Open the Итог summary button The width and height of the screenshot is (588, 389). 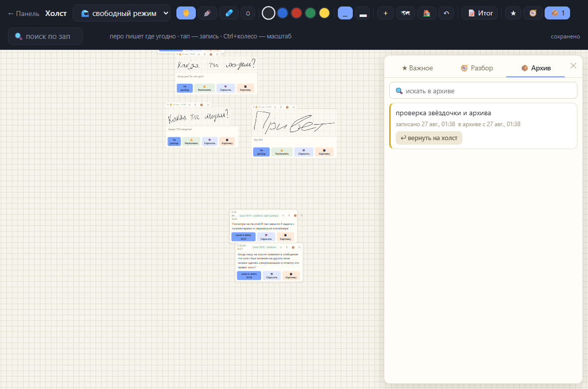tap(480, 13)
